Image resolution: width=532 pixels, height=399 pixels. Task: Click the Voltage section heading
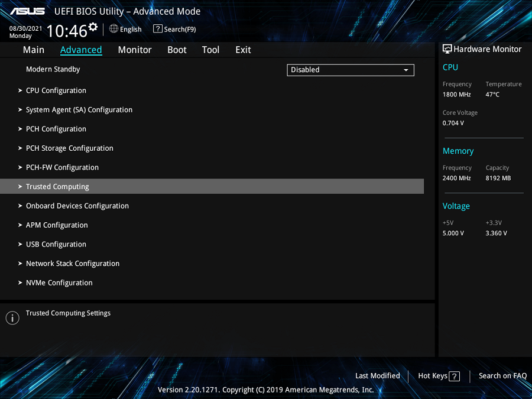pos(456,206)
